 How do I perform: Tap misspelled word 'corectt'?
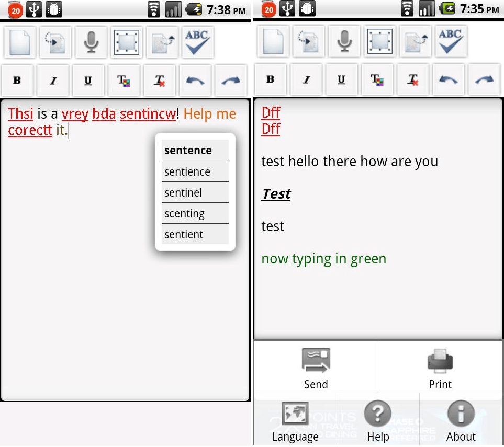[x=30, y=130]
